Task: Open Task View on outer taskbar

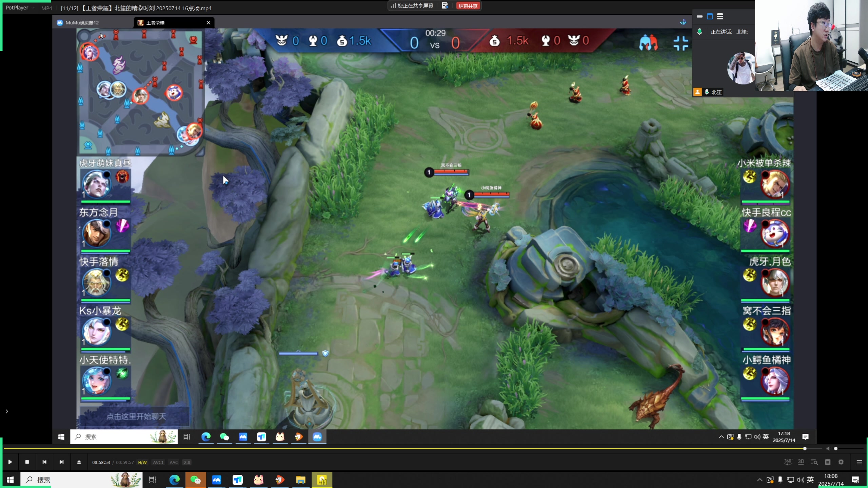Action: [x=153, y=480]
